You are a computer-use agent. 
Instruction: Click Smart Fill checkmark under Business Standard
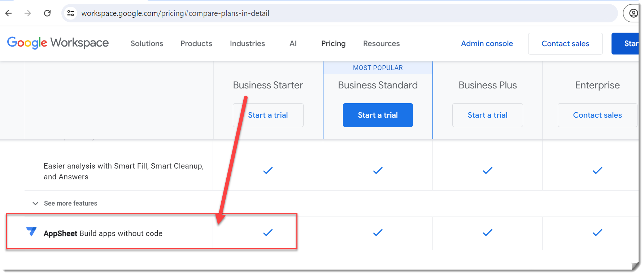click(378, 171)
